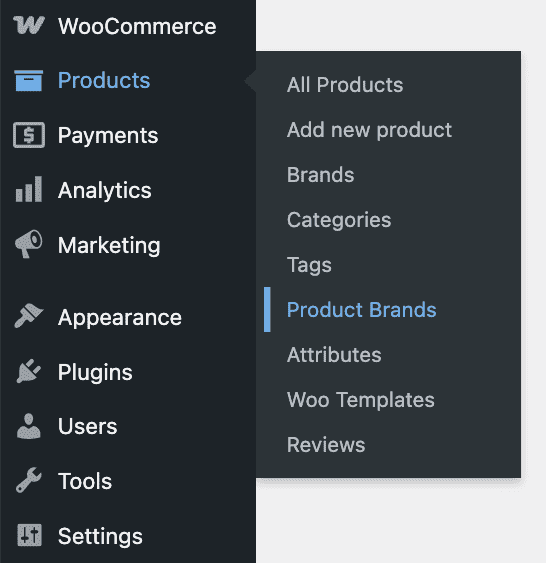Select All Products in the submenu
Image resolution: width=546 pixels, height=563 pixels.
click(345, 85)
